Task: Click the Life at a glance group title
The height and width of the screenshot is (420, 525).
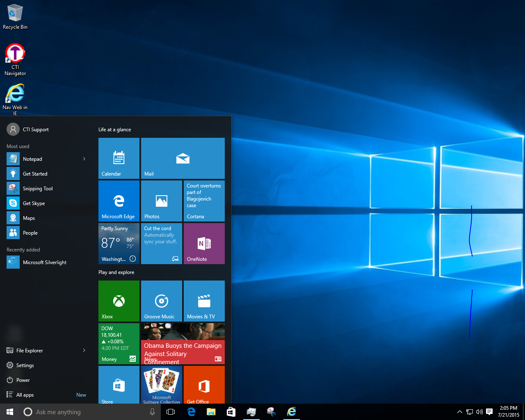Action: click(115, 130)
